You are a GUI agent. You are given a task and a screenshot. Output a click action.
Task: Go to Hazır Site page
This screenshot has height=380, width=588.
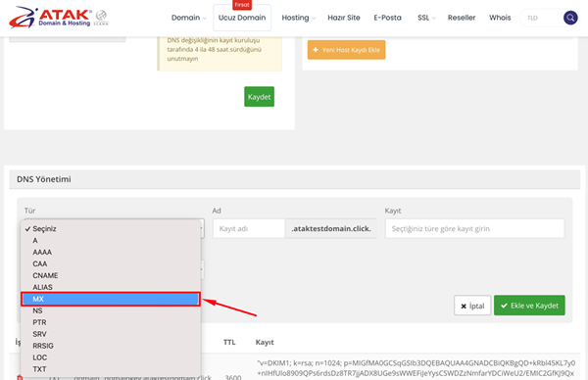[x=344, y=18]
